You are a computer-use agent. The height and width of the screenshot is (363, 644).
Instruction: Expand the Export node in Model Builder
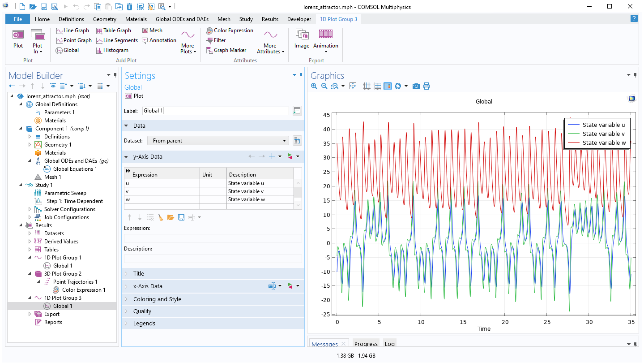pyautogui.click(x=30, y=314)
